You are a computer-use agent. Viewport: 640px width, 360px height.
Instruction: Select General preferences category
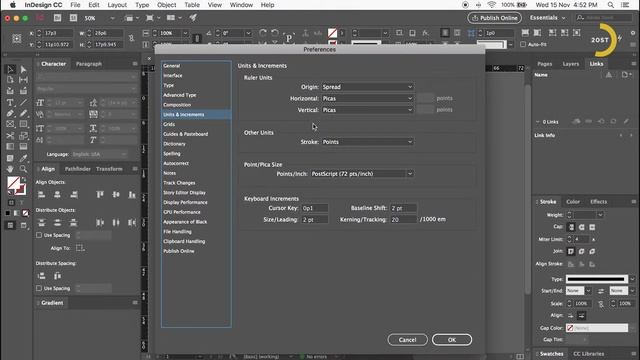(171, 66)
